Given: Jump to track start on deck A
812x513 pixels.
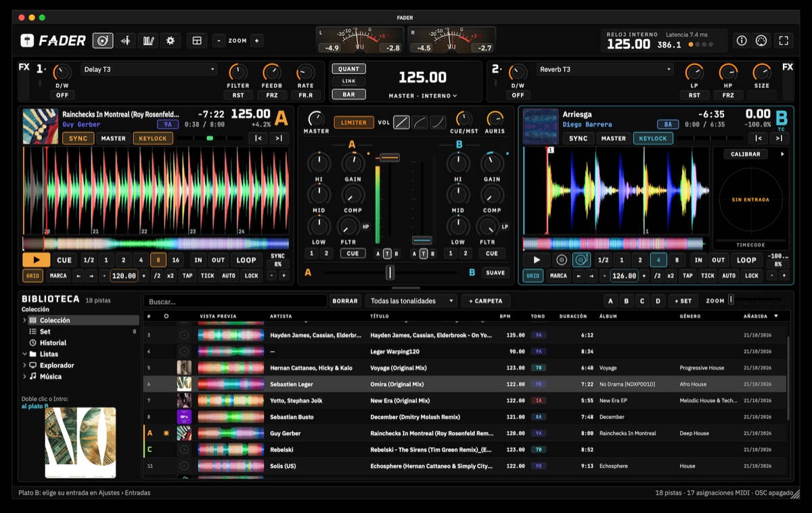Looking at the screenshot, I should coord(258,138).
